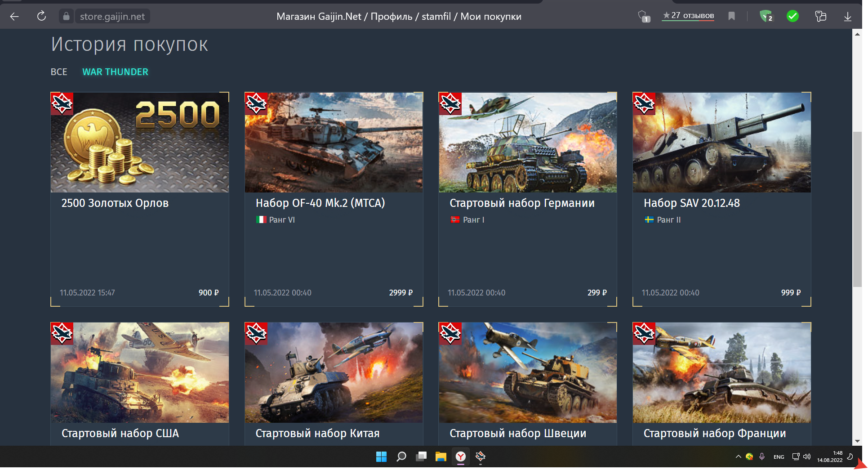This screenshot has width=868, height=470.
Task: Open the volume control tray icon
Action: [807, 457]
